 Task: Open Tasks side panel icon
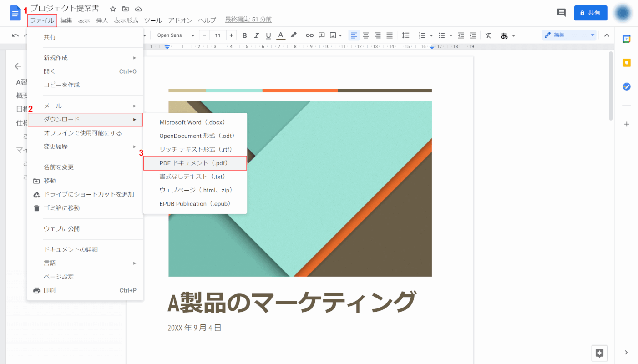click(x=627, y=86)
